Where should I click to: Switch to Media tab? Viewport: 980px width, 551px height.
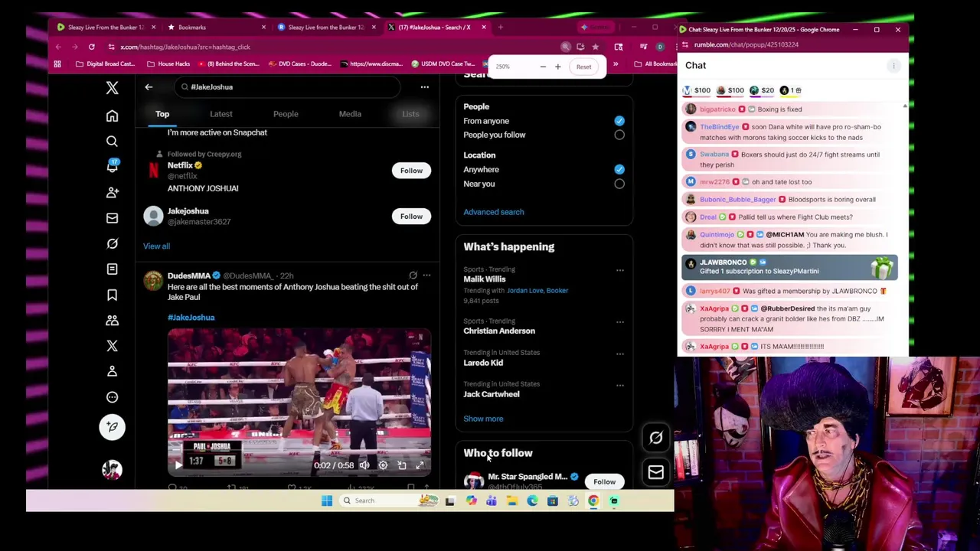tap(350, 114)
